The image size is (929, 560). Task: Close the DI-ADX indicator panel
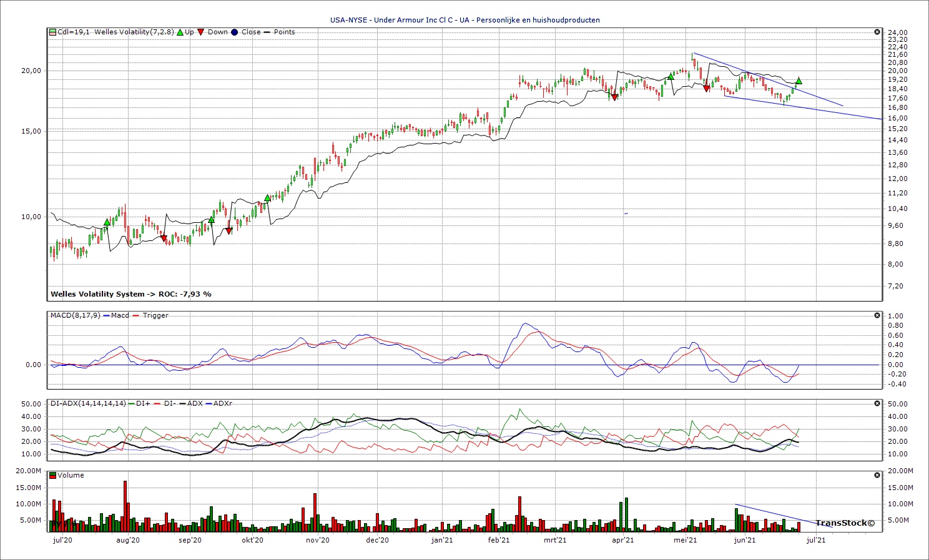click(877, 403)
